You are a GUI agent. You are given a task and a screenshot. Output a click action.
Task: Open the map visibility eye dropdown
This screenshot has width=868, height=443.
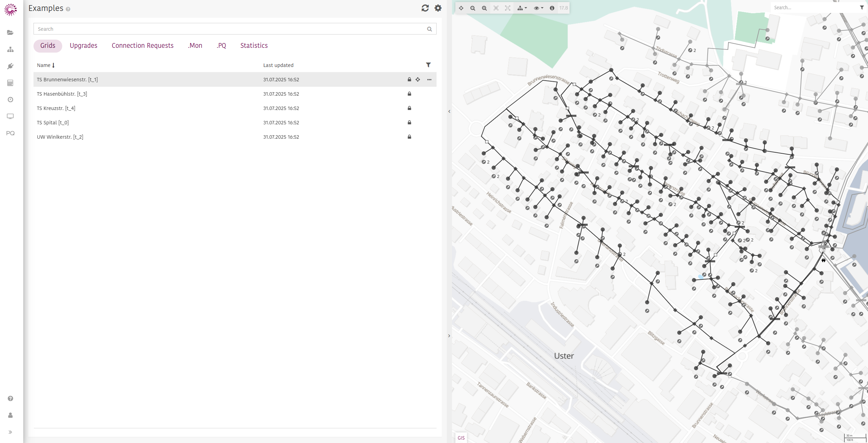(538, 8)
